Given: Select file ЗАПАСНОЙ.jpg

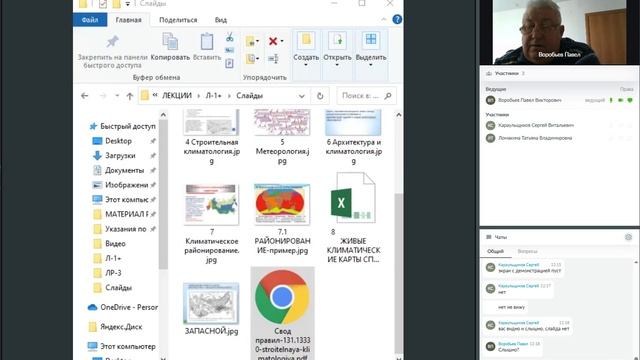Looking at the screenshot, I should coord(211,309).
